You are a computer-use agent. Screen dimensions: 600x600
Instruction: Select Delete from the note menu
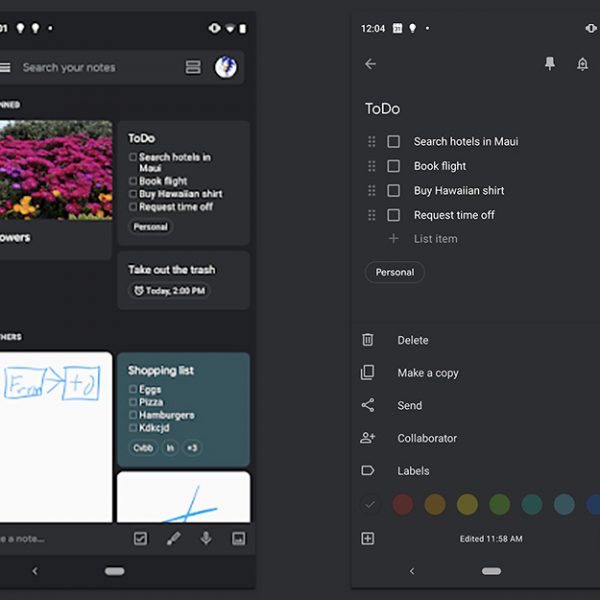(x=412, y=340)
